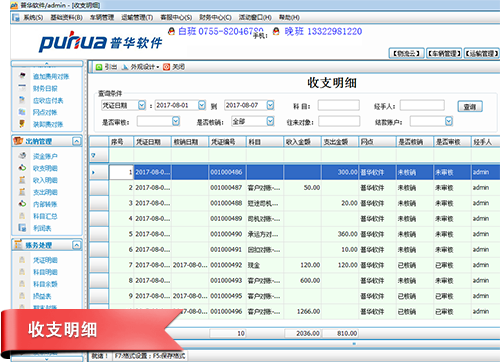The image size is (500, 362).
Task: Open the 帮助(H) menu
Action: click(x=289, y=17)
